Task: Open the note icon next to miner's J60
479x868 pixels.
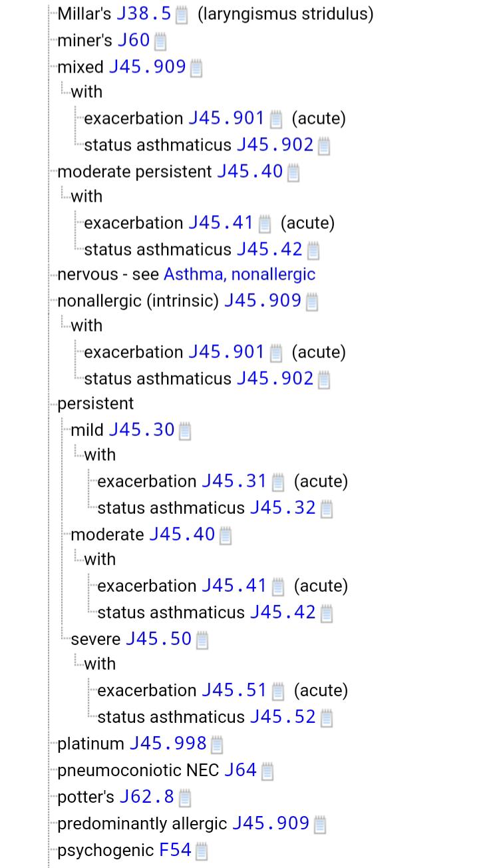Action: (x=160, y=41)
